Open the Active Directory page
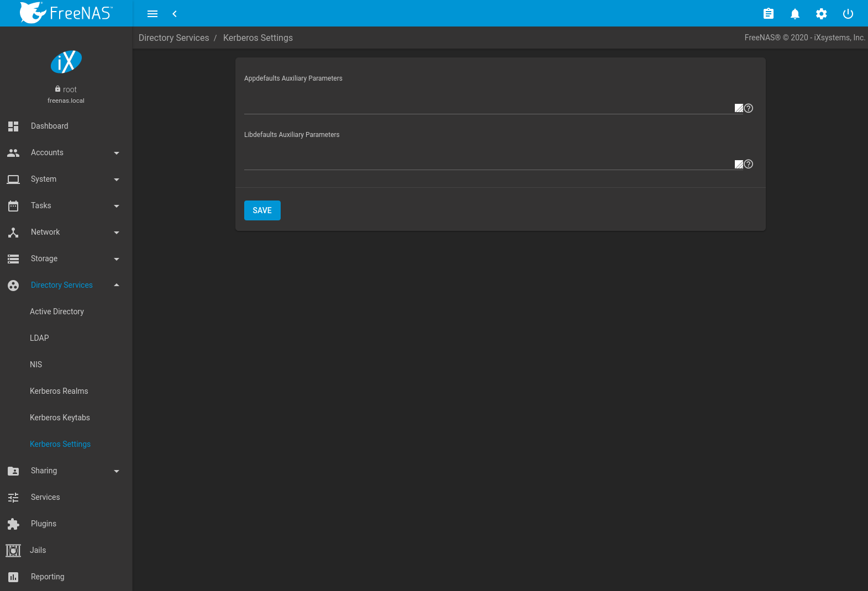Image resolution: width=868 pixels, height=591 pixels. click(x=57, y=312)
